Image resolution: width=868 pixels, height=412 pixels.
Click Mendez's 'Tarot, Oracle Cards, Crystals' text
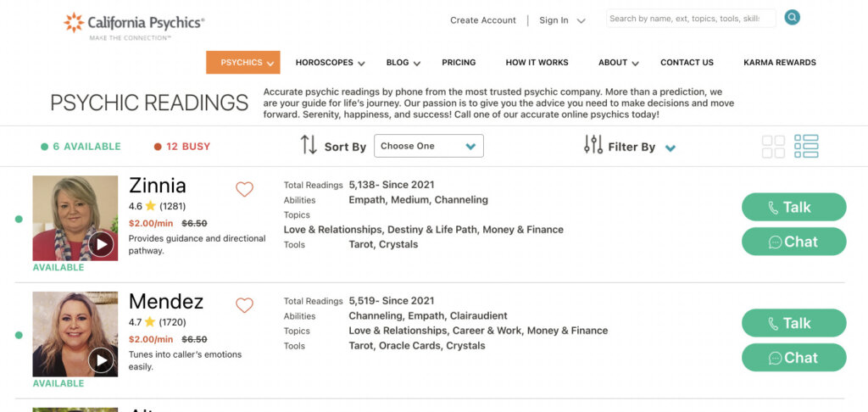[417, 346]
